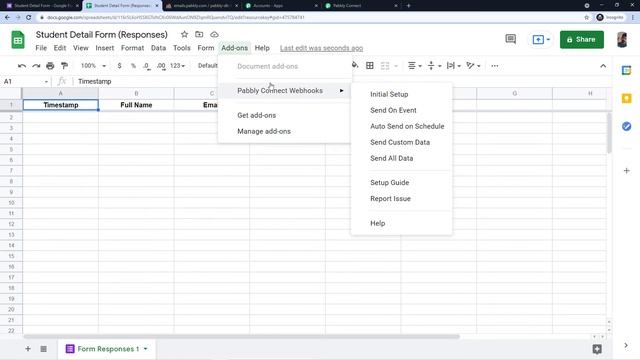
Task: Collapse the toolbar header with caret
Action: pyautogui.click(x=603, y=66)
